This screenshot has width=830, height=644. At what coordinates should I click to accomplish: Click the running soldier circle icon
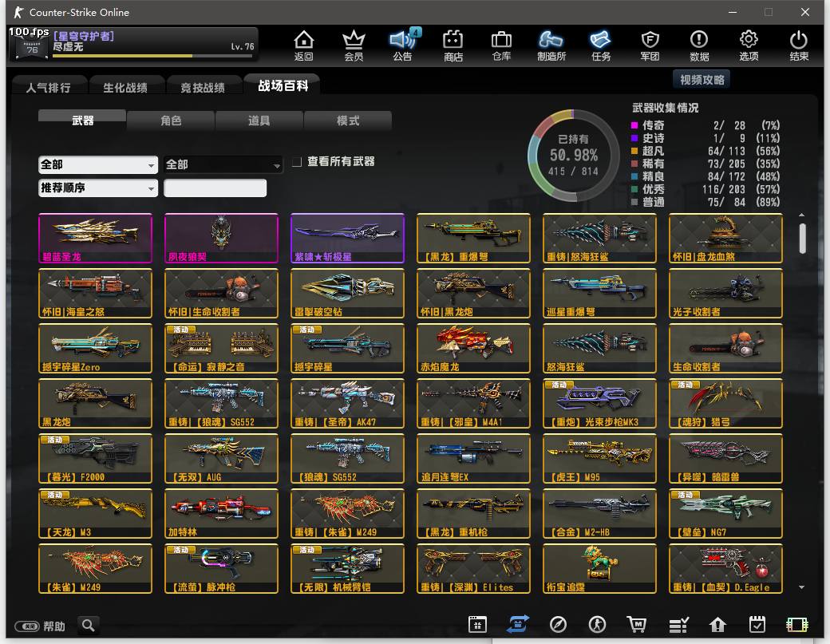point(597,624)
